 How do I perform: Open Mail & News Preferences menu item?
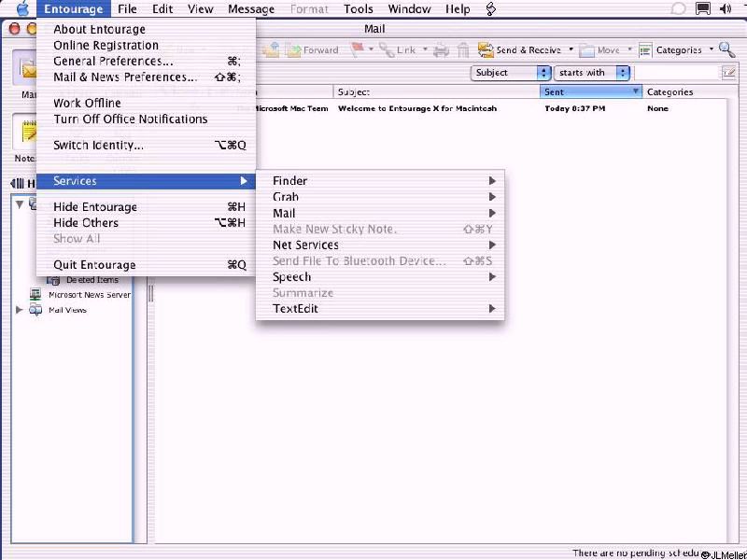click(147, 77)
